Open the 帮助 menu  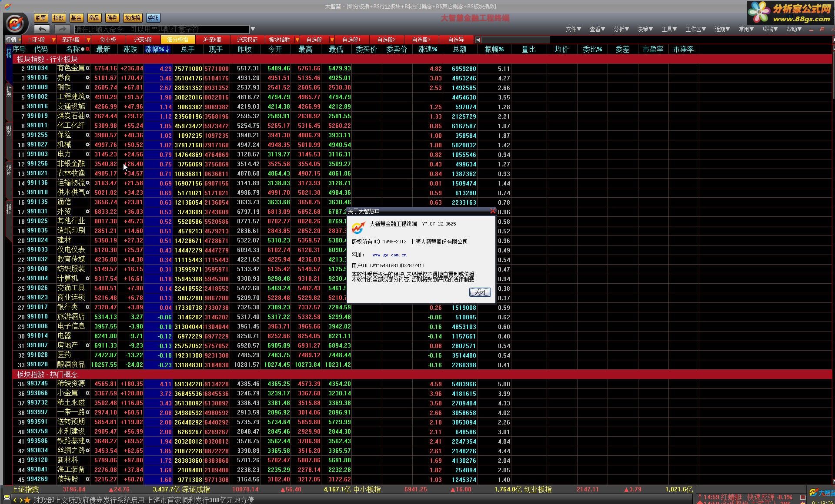click(x=794, y=29)
